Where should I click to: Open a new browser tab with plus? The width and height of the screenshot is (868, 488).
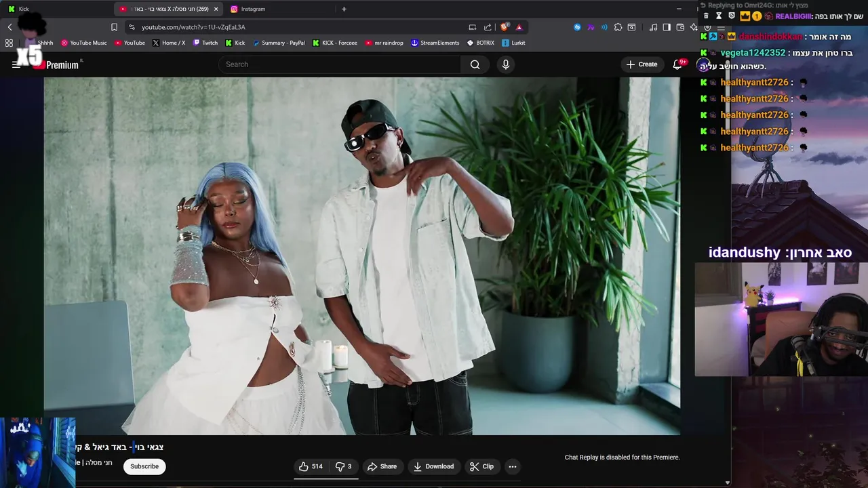(344, 9)
